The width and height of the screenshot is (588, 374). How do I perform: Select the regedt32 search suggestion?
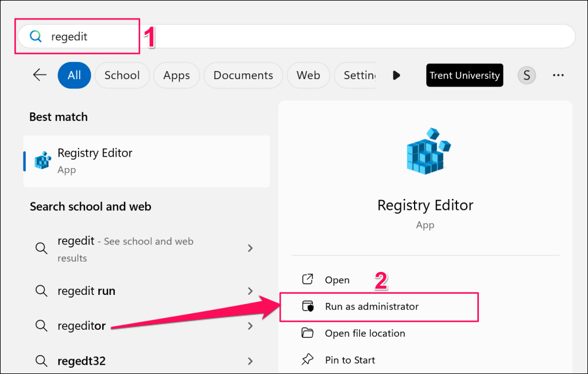[x=82, y=361]
